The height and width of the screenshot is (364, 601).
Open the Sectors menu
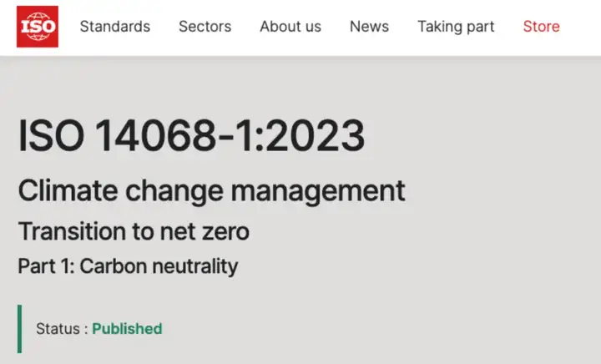tap(205, 27)
